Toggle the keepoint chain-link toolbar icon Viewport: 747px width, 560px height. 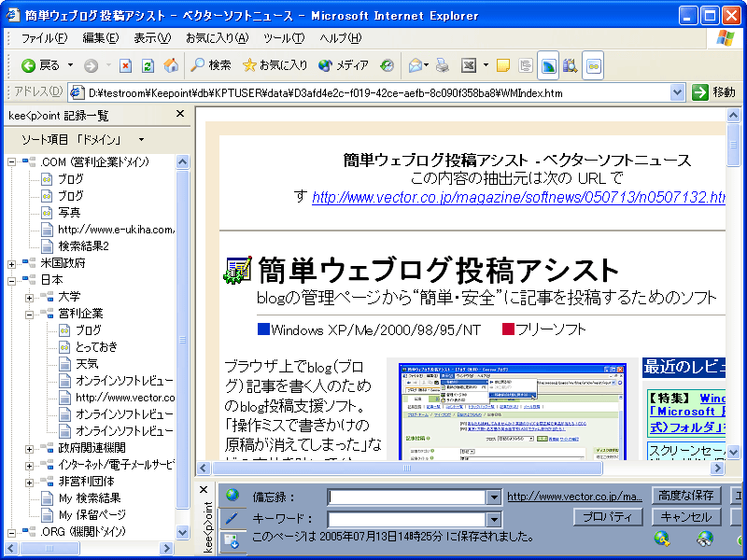click(593, 65)
